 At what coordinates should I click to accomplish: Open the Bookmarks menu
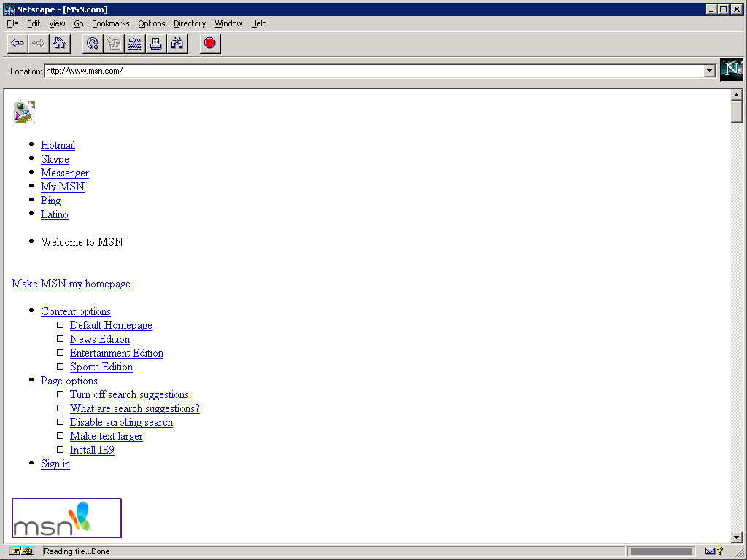(111, 23)
